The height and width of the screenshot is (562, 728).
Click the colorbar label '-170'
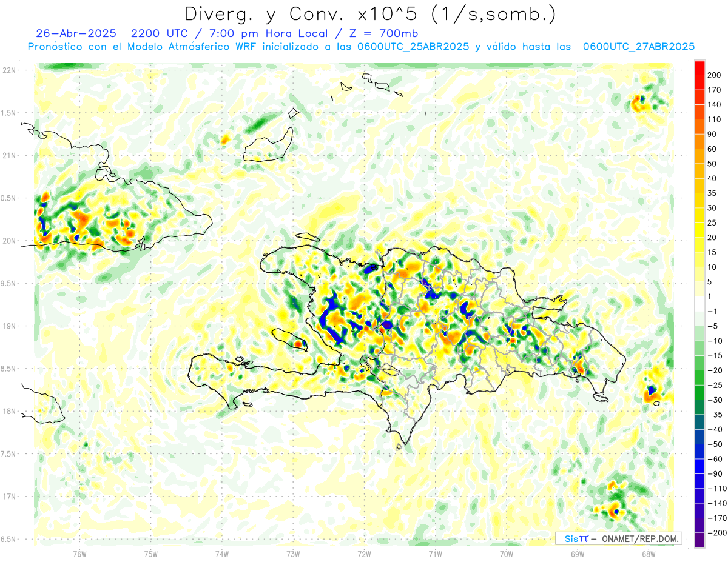click(718, 518)
